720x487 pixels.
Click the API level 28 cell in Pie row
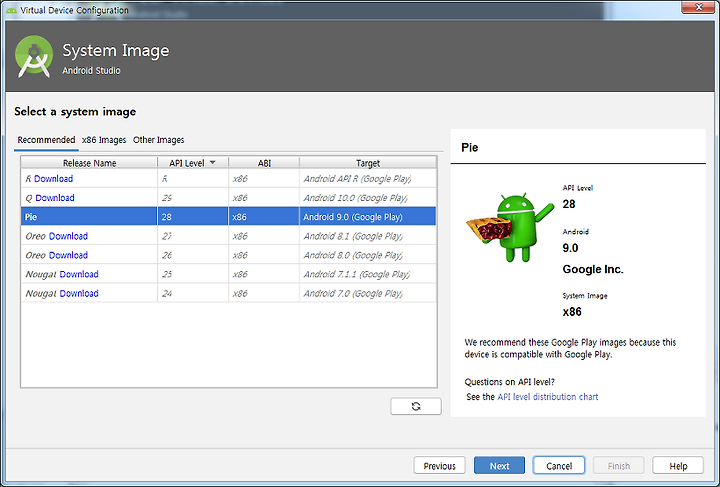(x=193, y=217)
